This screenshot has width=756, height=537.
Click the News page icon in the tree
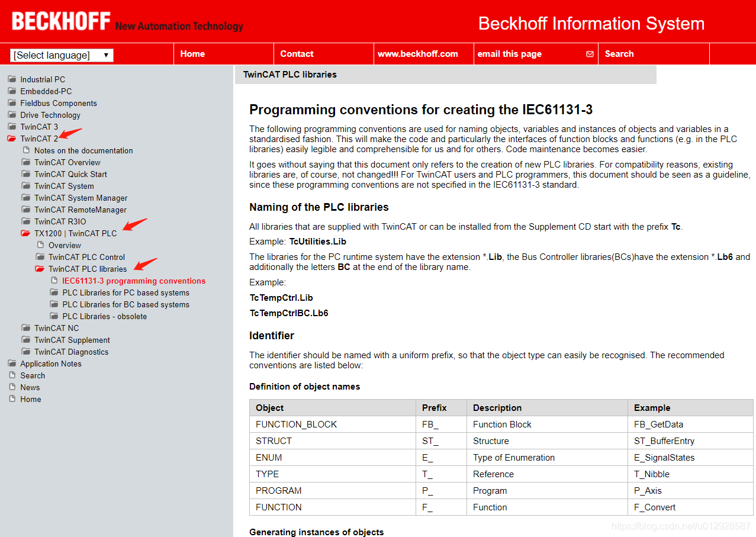pos(12,387)
